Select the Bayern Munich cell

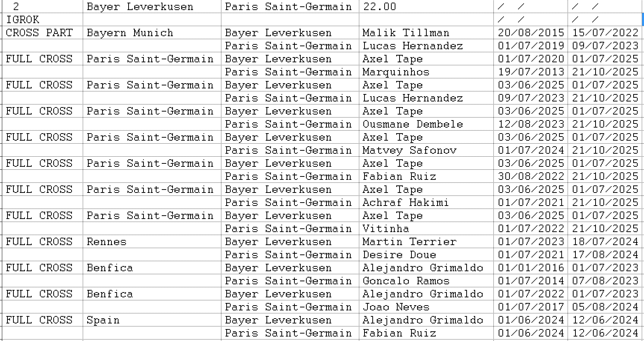(x=152, y=32)
